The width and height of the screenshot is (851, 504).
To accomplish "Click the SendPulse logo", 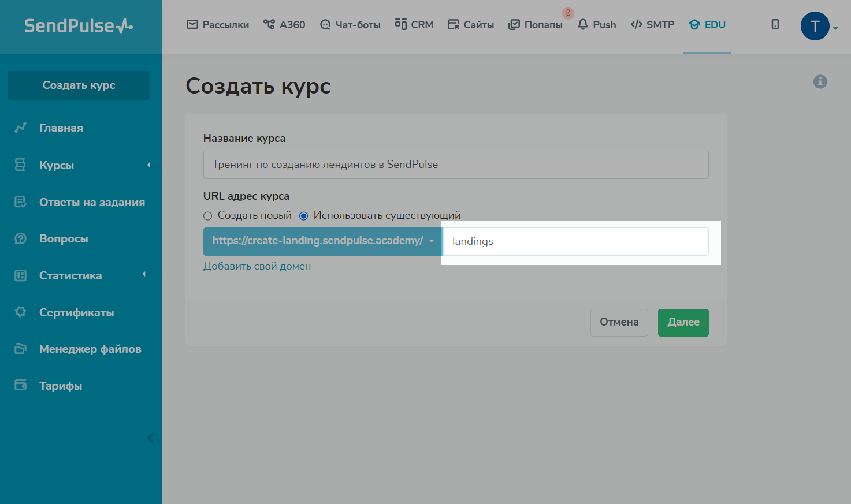I will 79,26.
